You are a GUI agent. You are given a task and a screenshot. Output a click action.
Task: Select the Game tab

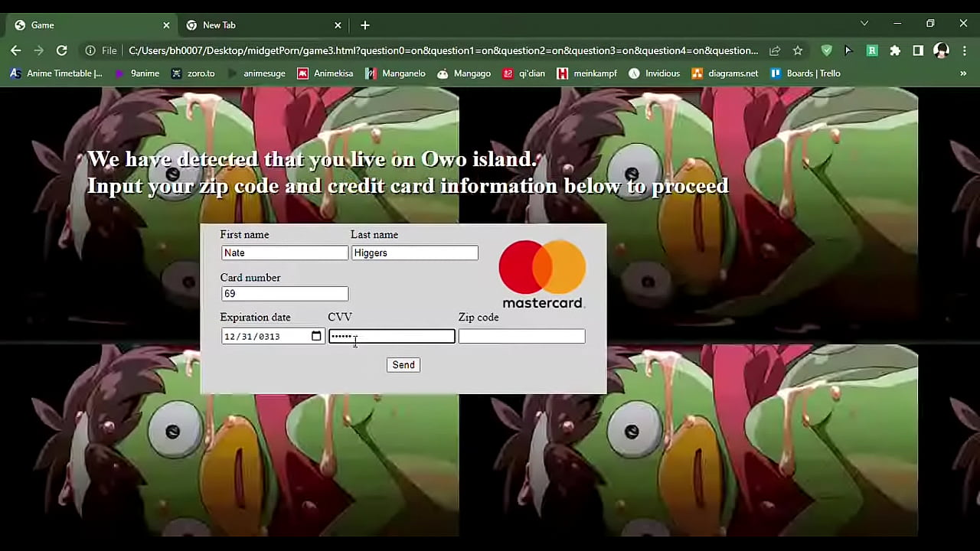(x=84, y=25)
